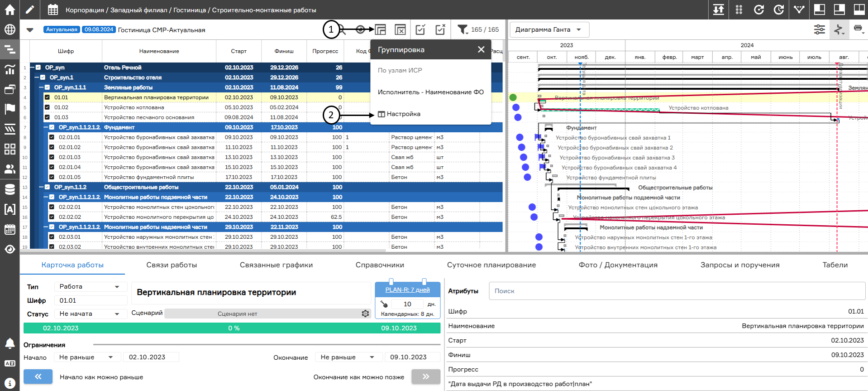Toggle checkbox for OP_syn row
Screen dimensions: 868x391
coord(38,68)
